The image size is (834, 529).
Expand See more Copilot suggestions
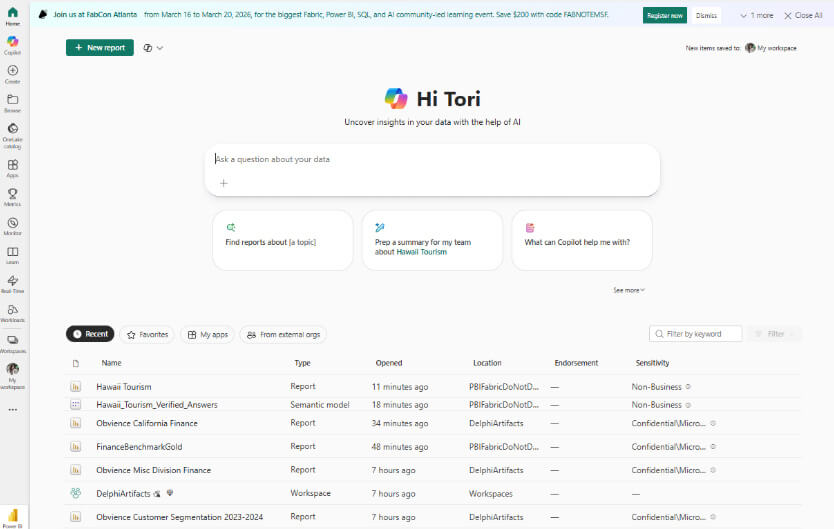pos(629,290)
